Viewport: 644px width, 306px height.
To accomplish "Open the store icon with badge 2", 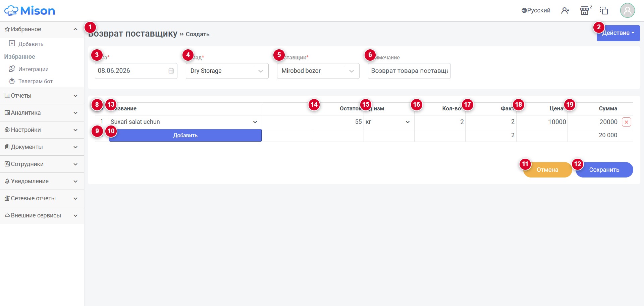I will [585, 11].
